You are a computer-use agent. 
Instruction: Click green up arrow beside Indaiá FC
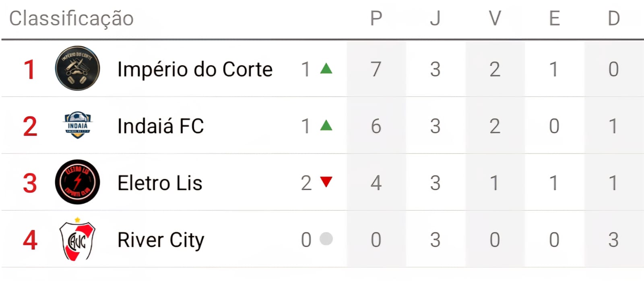pos(326,125)
